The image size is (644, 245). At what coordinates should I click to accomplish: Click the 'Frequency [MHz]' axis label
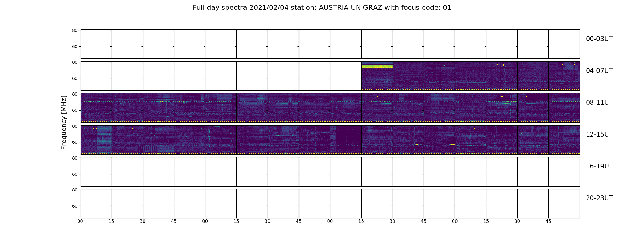pyautogui.click(x=64, y=123)
